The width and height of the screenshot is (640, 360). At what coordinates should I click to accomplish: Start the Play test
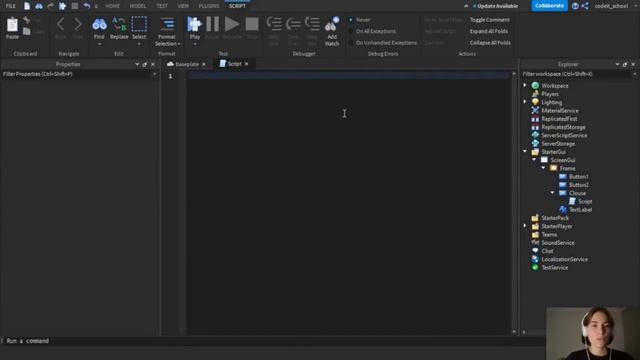pyautogui.click(x=194, y=24)
